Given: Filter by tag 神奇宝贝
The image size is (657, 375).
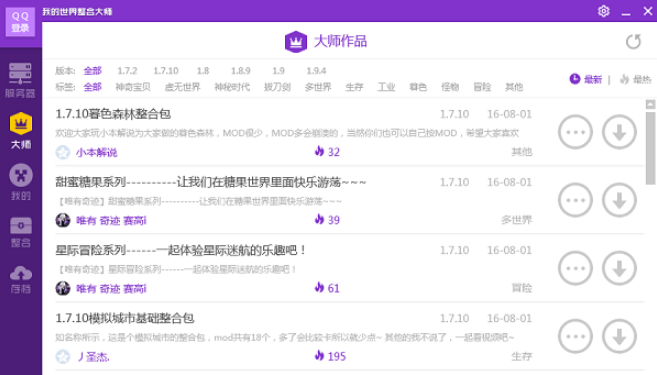Looking at the screenshot, I should pos(133,87).
